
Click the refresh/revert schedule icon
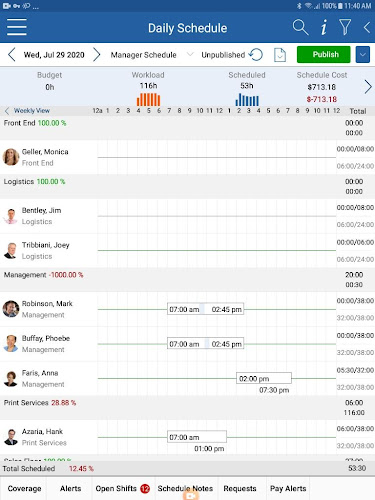point(256,55)
